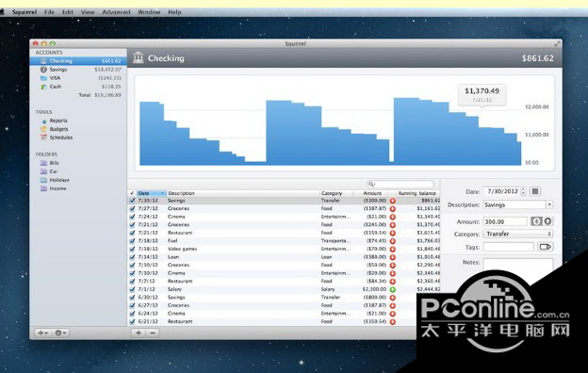Toggle reconciled checkbox for 7/30/12 Savings row

point(132,201)
